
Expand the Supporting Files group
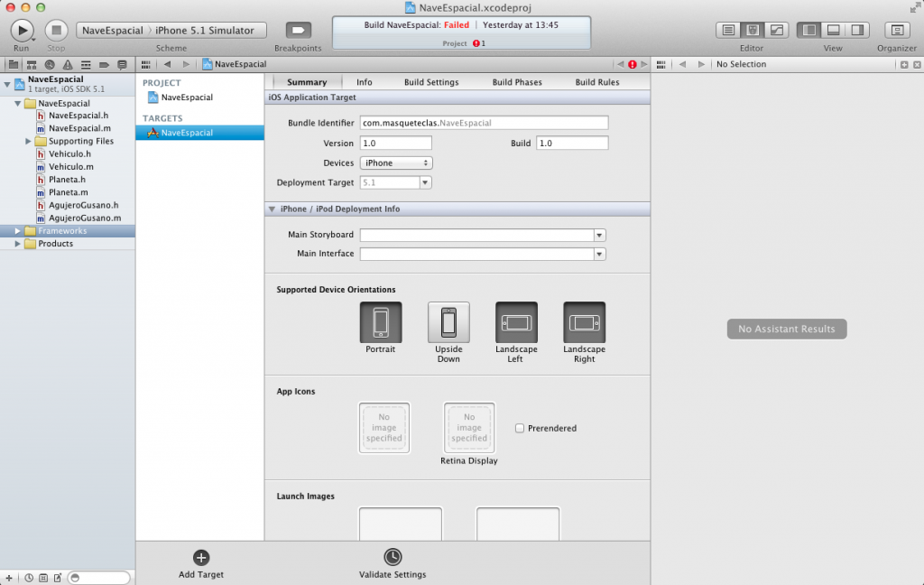pyautogui.click(x=28, y=141)
